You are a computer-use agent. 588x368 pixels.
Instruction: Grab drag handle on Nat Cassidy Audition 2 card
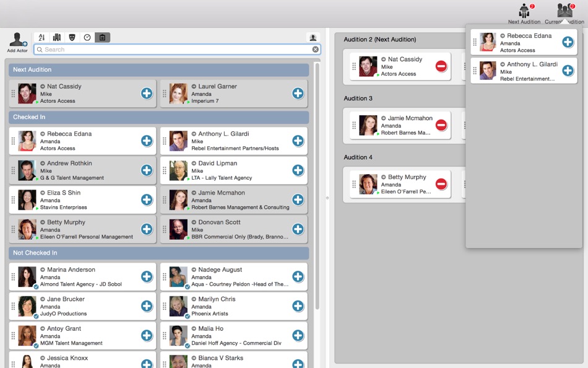(x=354, y=66)
